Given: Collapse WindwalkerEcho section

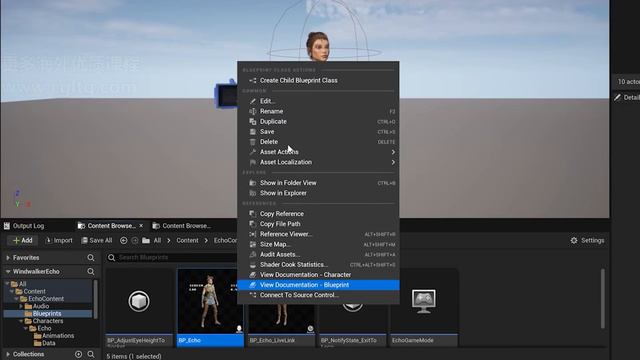Looking at the screenshot, I should click(x=8, y=271).
